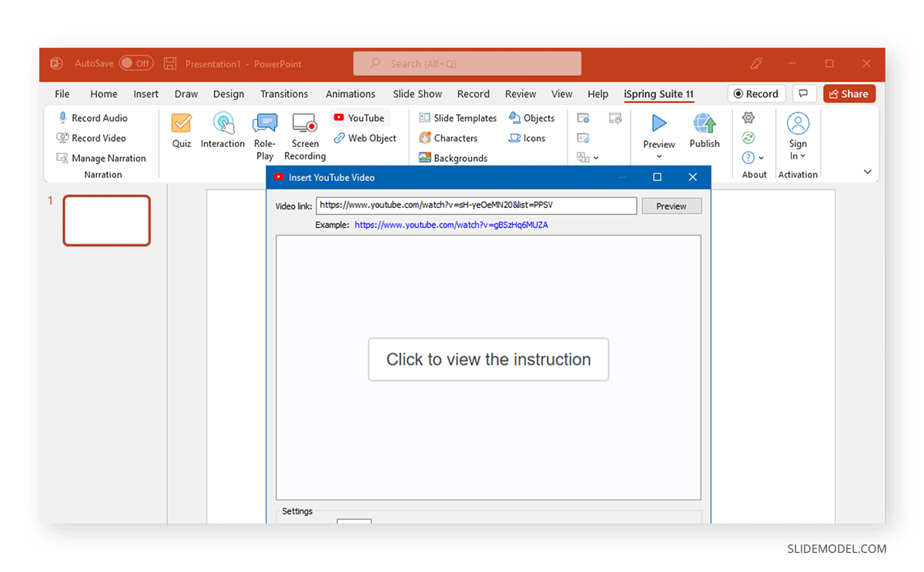Click 'Click to view the instruction' button

(488, 360)
